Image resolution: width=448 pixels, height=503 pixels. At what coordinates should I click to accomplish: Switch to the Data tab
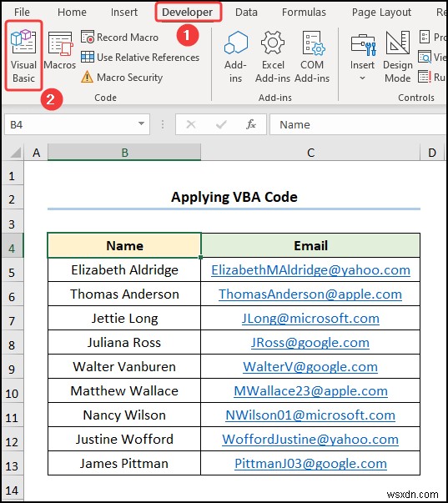[x=246, y=13]
